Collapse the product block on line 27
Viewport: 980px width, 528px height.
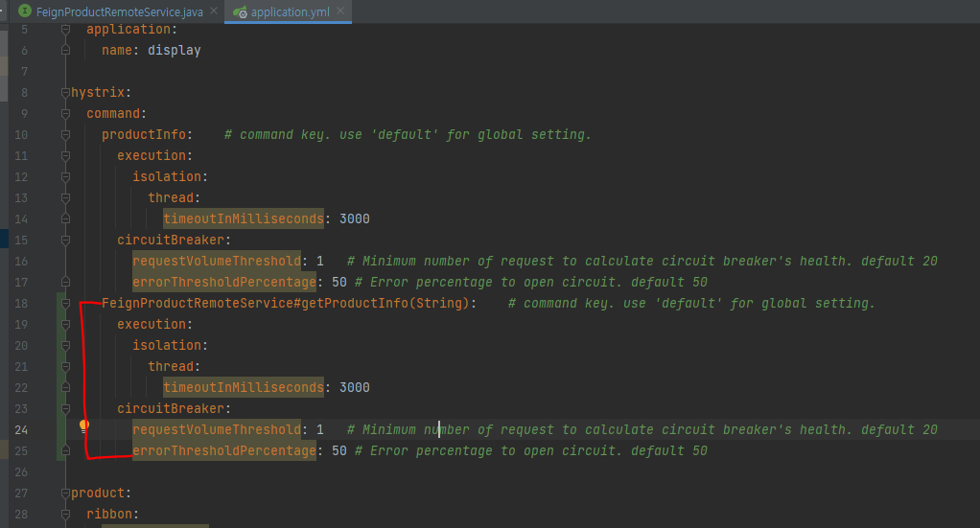tap(65, 493)
